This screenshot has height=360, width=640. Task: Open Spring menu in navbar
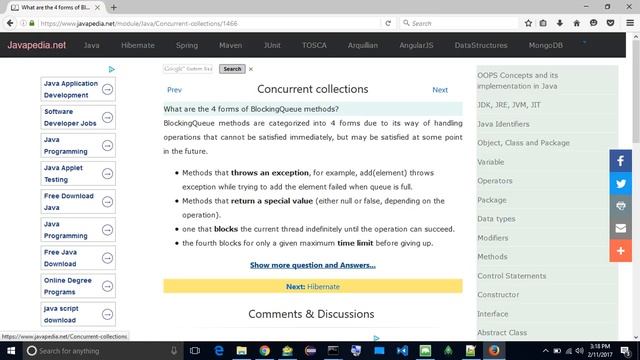pos(187,45)
